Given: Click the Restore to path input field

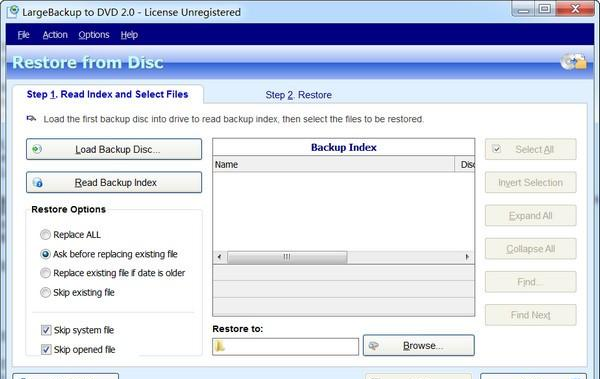Looking at the screenshot, I should (285, 346).
